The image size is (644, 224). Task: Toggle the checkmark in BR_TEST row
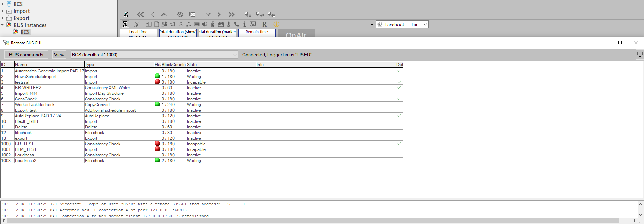pos(399,143)
